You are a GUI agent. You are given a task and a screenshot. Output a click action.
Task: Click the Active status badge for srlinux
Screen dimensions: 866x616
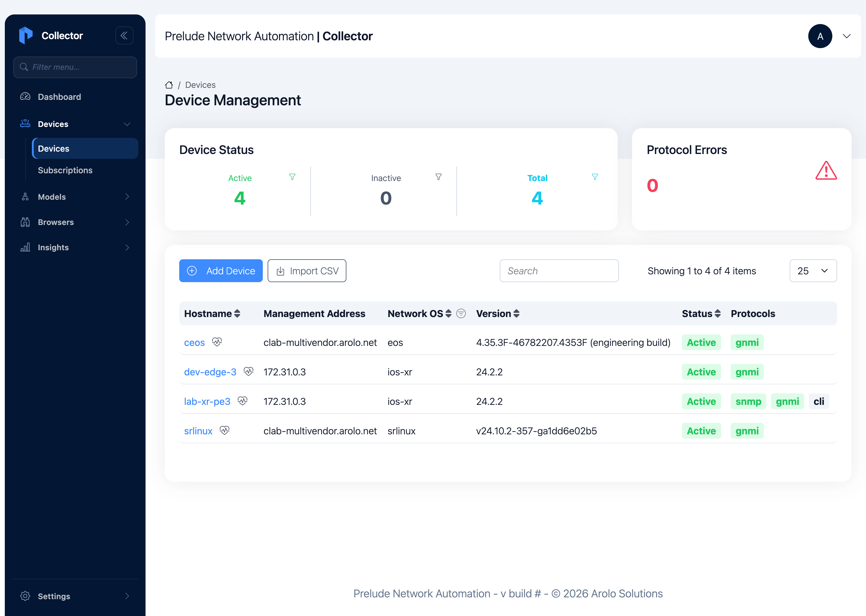[701, 431]
